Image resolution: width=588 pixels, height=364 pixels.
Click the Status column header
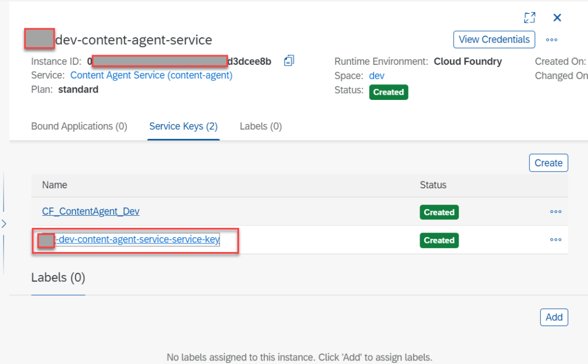pos(433,185)
